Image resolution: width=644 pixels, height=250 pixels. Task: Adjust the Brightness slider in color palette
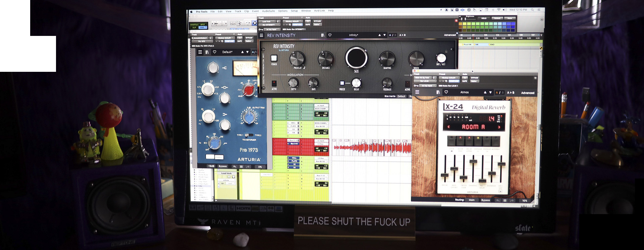(x=470, y=19)
